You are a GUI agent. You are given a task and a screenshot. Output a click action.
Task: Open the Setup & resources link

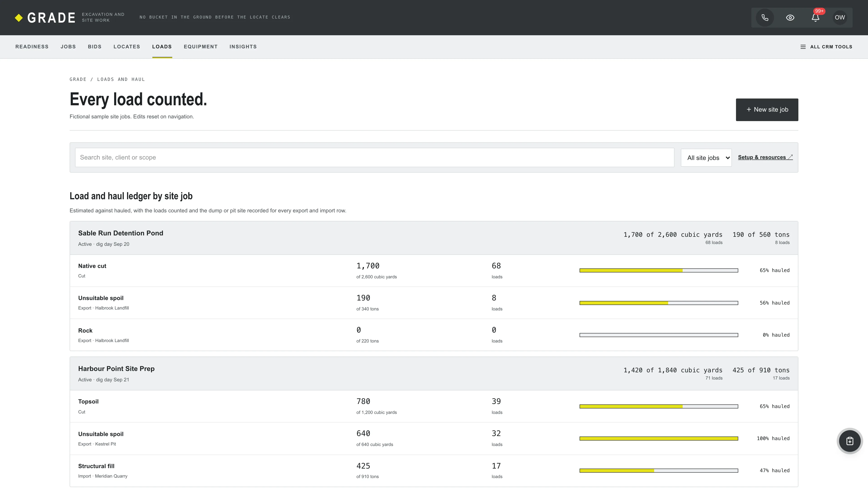point(765,157)
